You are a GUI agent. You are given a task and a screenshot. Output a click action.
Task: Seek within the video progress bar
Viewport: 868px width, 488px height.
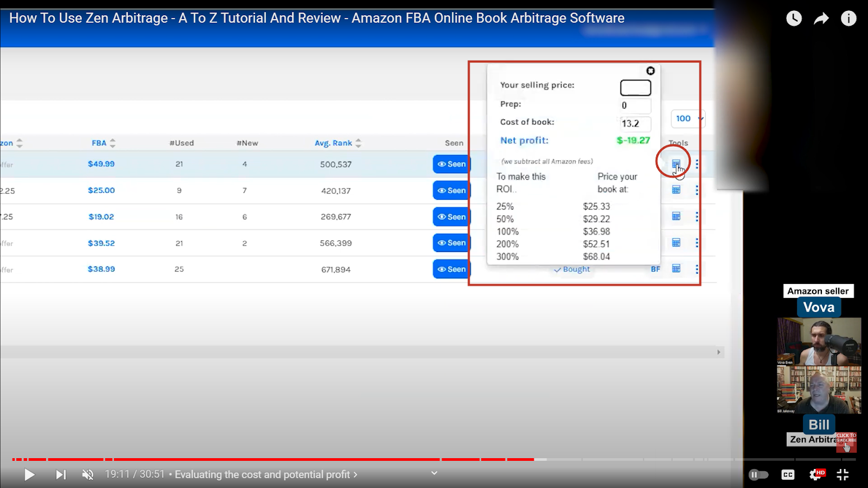[434, 459]
